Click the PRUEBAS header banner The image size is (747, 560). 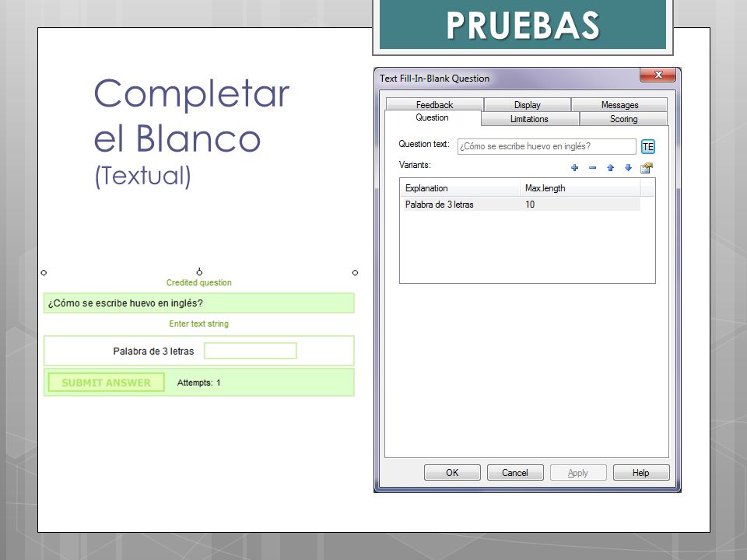pos(523,25)
